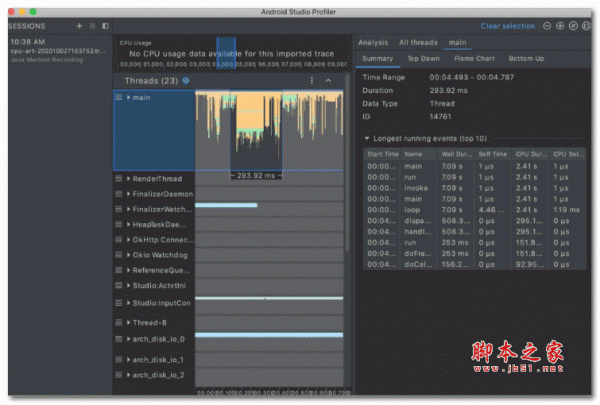
Task: Click Clear selection link
Action: [x=508, y=26]
